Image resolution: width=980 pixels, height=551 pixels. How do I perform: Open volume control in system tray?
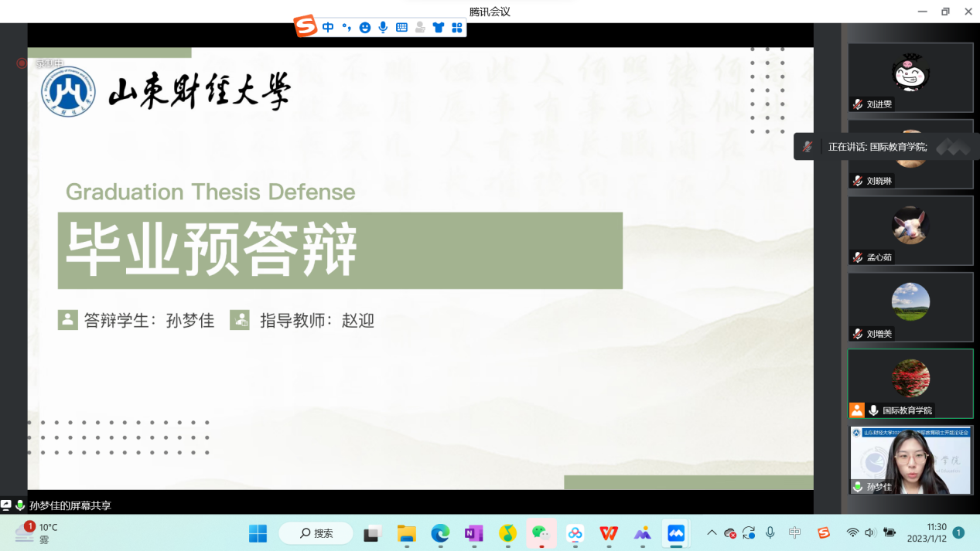click(x=870, y=532)
